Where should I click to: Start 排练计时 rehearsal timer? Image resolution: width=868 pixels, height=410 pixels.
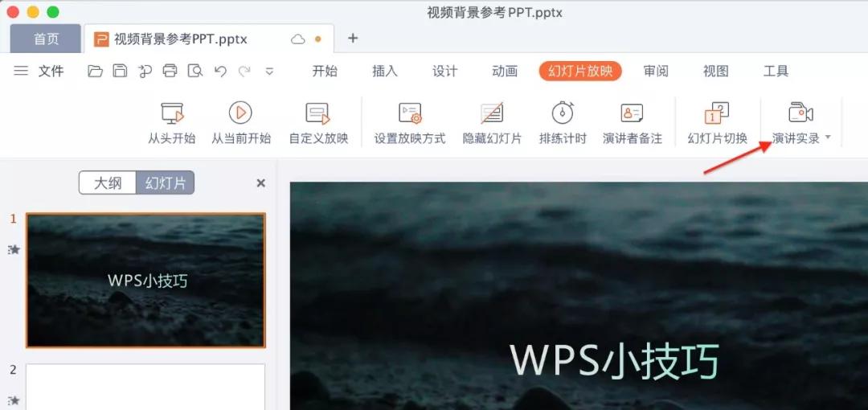[x=563, y=124]
